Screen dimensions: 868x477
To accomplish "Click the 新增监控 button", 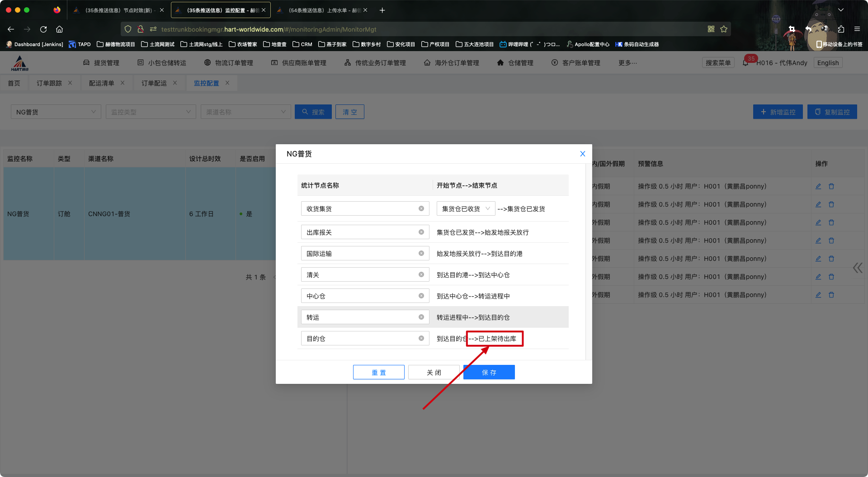I will 778,112.
